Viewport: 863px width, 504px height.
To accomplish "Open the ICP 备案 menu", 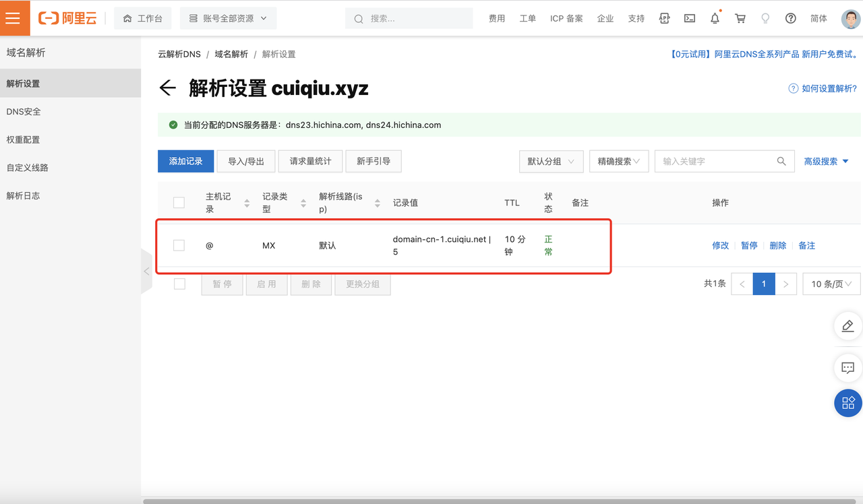I will pyautogui.click(x=566, y=19).
